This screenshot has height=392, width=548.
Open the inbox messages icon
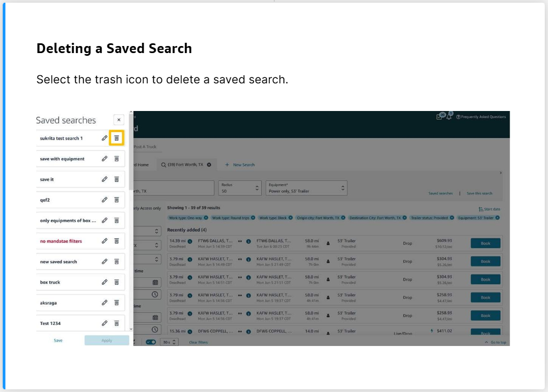pyautogui.click(x=440, y=116)
